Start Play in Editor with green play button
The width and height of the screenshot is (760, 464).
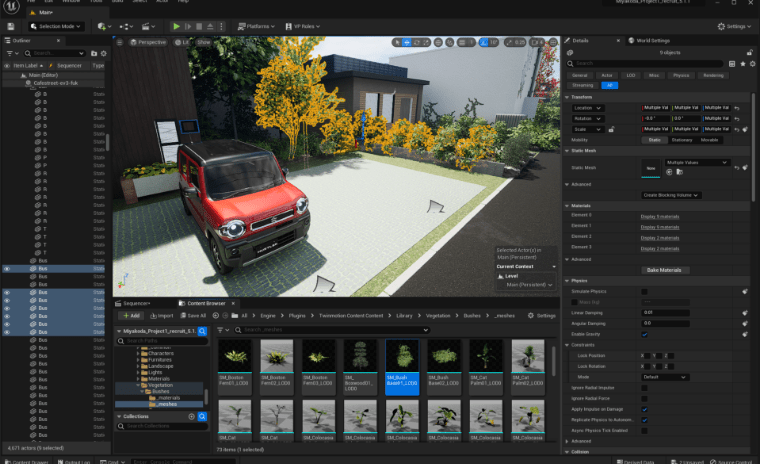[x=176, y=26]
